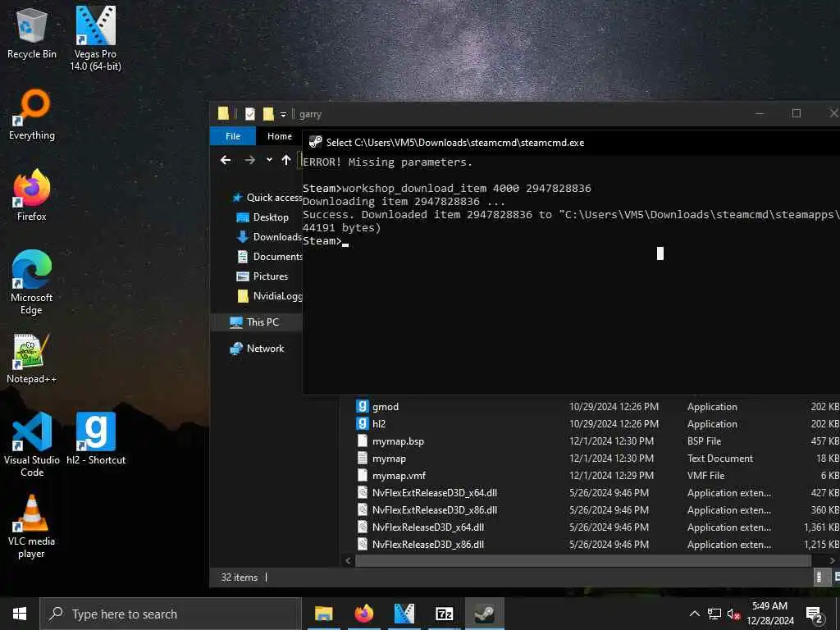This screenshot has width=840, height=630.
Task: Open File Explorer from the taskbar
Action: (323, 614)
